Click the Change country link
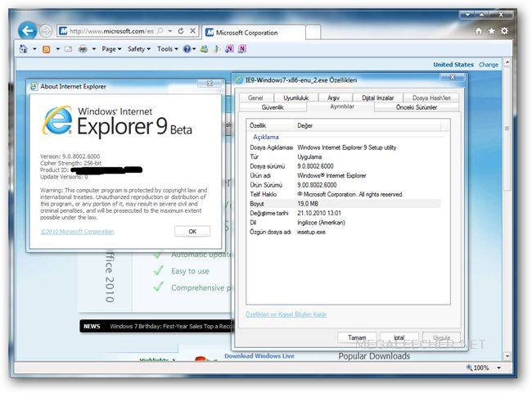This screenshot has width=532, height=393. [489, 65]
